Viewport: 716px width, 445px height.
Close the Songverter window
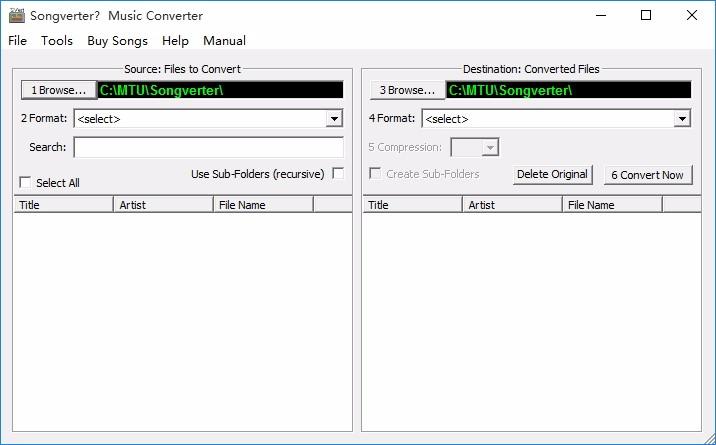tap(692, 16)
